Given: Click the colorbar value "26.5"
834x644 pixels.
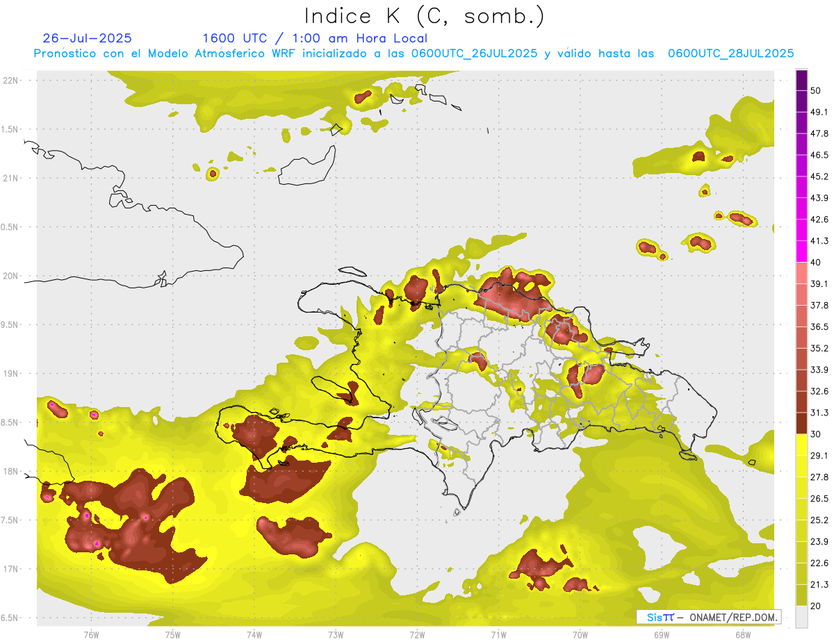Looking at the screenshot, I should tap(819, 499).
